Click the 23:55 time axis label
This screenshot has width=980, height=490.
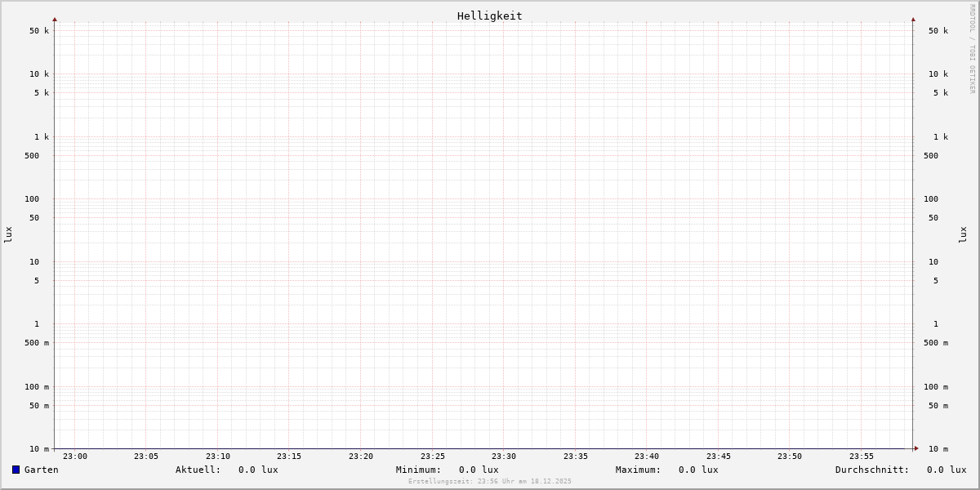(x=862, y=457)
